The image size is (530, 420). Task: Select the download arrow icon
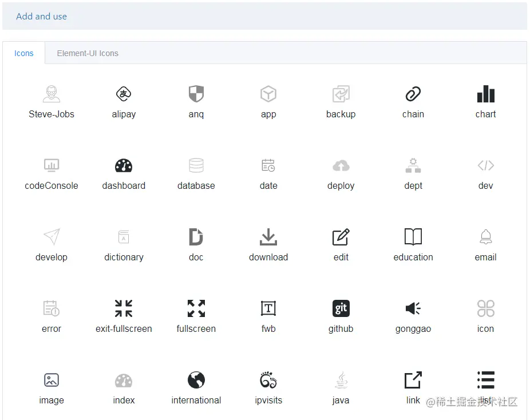pyautogui.click(x=268, y=237)
